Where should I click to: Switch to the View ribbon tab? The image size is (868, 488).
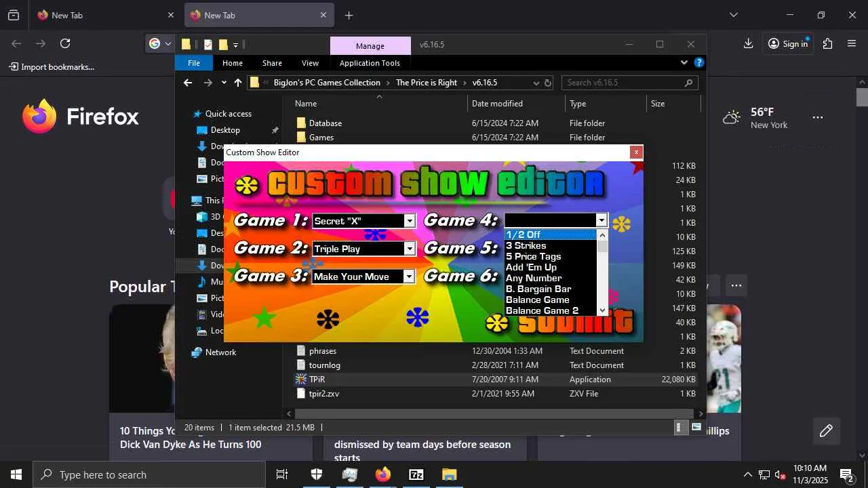310,63
